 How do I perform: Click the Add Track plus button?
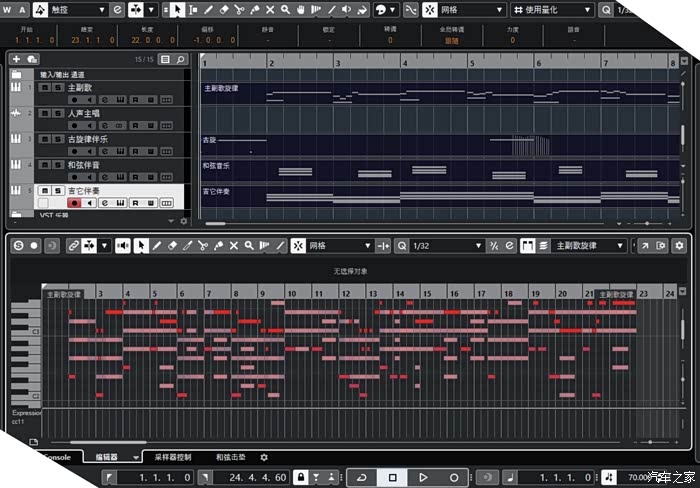pyautogui.click(x=16, y=59)
